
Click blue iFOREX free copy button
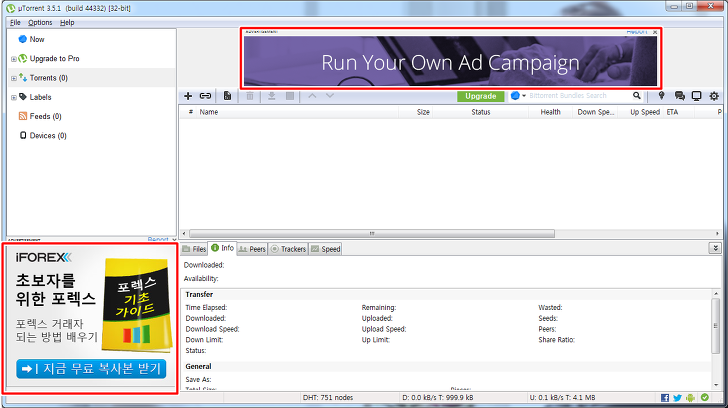coord(91,369)
